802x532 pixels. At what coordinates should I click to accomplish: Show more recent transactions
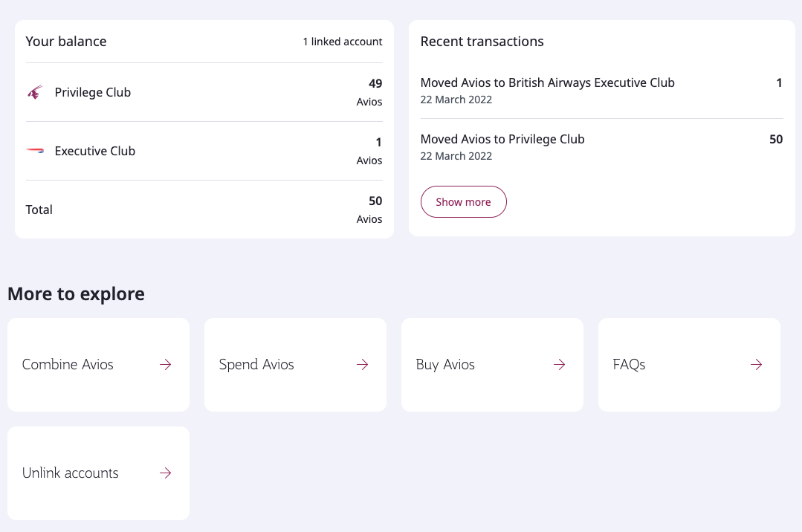[x=464, y=201]
